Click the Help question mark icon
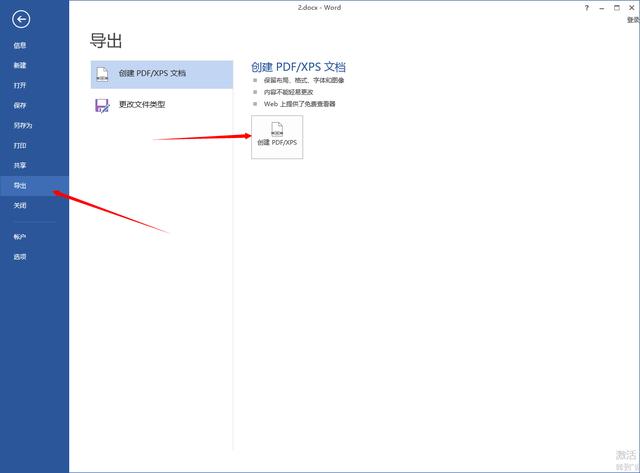Screen dimensions: 640x473 (x=586, y=7)
